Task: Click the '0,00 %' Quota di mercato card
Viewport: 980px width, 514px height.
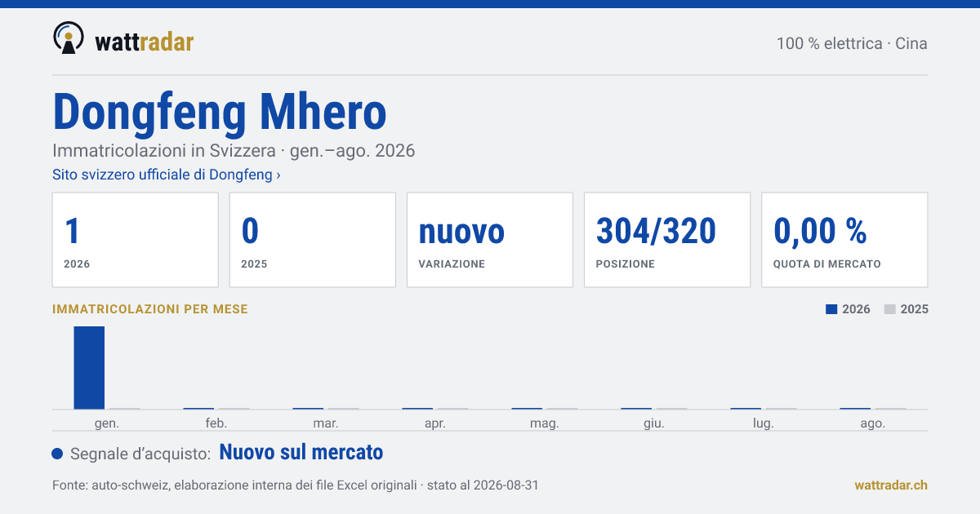Action: pos(844,240)
